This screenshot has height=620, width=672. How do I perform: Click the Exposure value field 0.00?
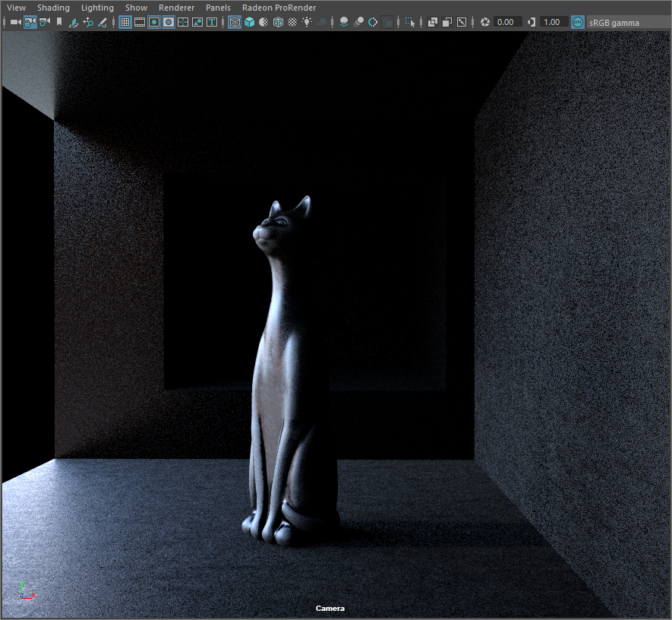[x=507, y=22]
